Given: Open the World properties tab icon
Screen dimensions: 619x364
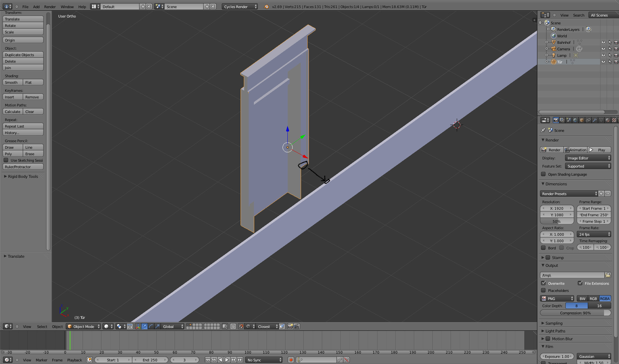Looking at the screenshot, I should (x=575, y=120).
